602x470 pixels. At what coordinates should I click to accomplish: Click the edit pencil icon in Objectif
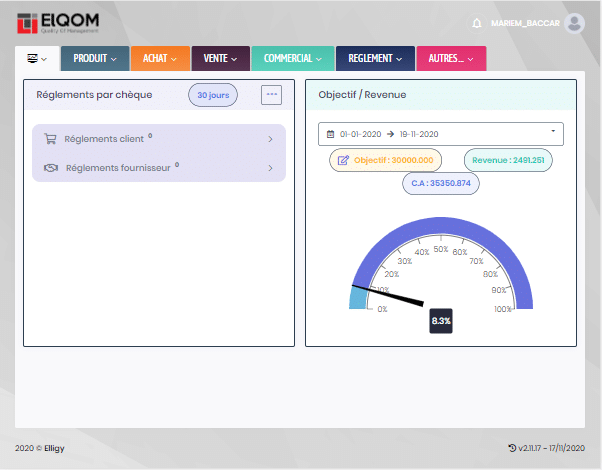point(343,160)
